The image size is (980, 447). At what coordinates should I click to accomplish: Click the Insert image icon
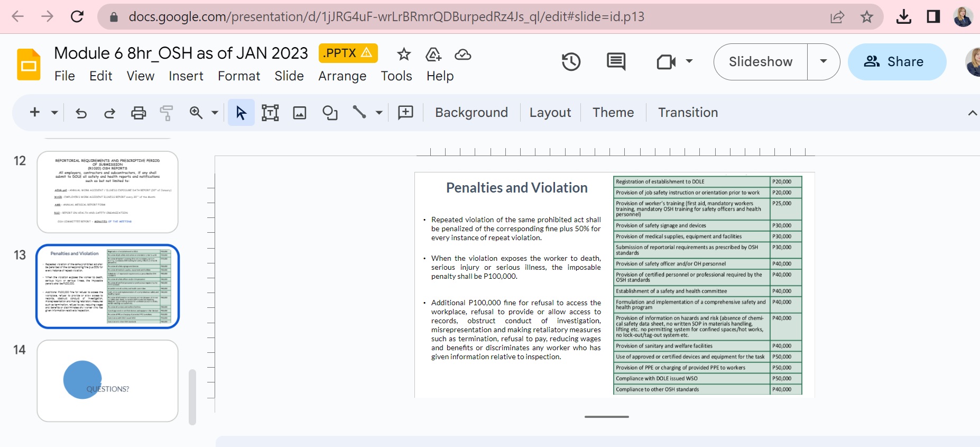click(300, 113)
